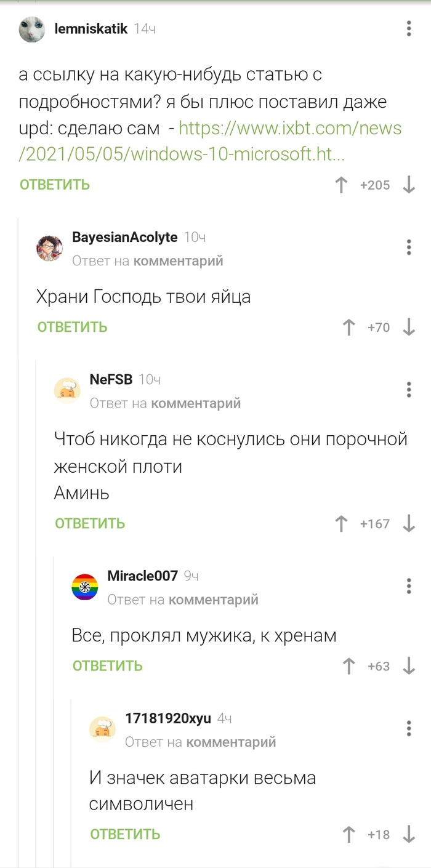Reply using ОТВЕТИТЬ under lemniskatik's comment
The height and width of the screenshot is (868, 431).
tap(54, 185)
